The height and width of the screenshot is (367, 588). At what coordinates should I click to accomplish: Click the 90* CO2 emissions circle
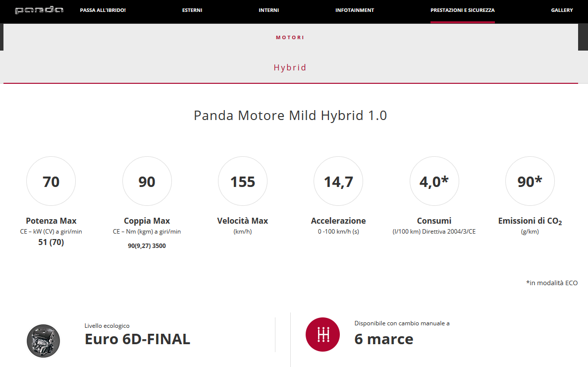[x=530, y=181]
